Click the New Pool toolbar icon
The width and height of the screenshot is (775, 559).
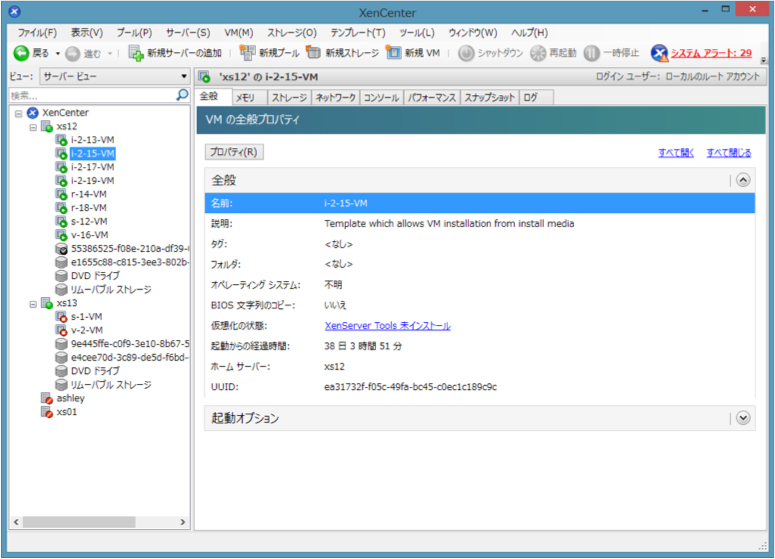tap(247, 52)
